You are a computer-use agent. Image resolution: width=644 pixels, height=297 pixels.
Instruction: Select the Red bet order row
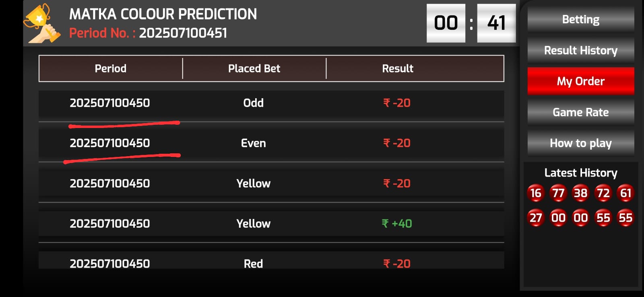[271, 262]
